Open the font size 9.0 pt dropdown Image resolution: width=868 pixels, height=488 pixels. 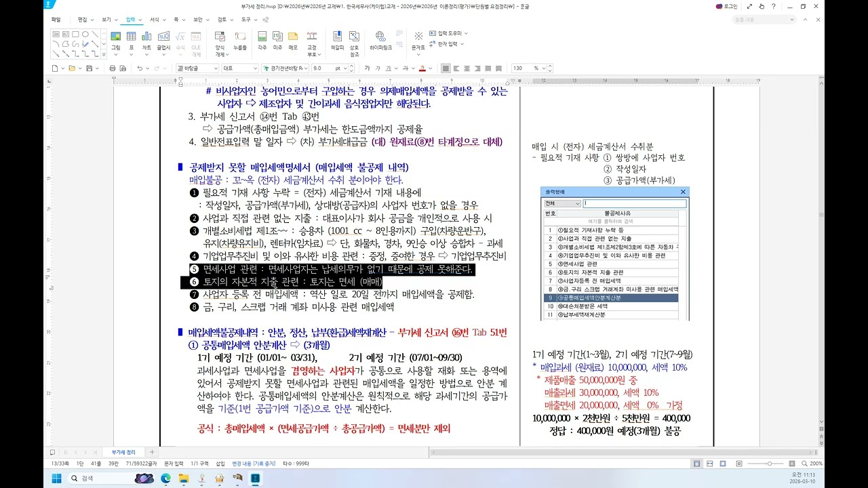coord(347,68)
